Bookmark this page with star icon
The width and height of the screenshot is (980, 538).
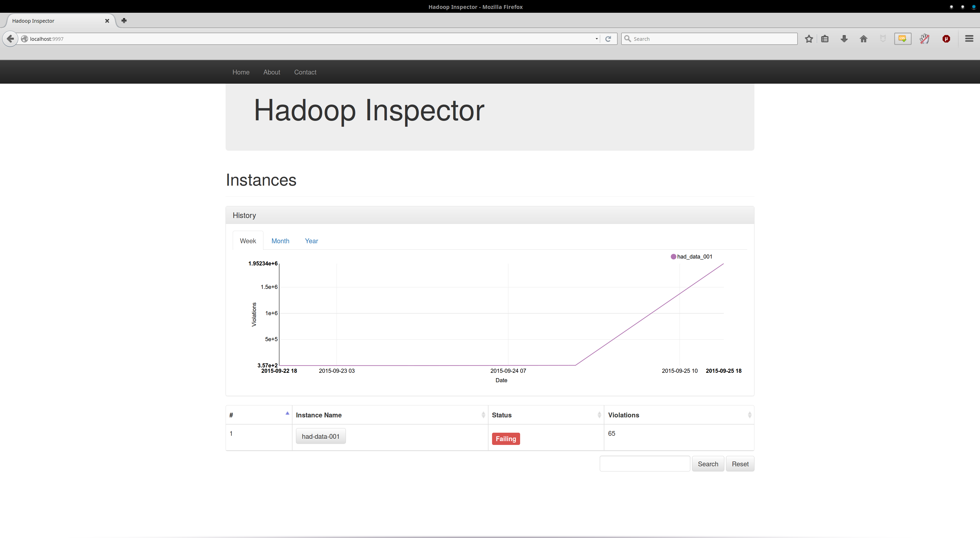click(x=809, y=39)
